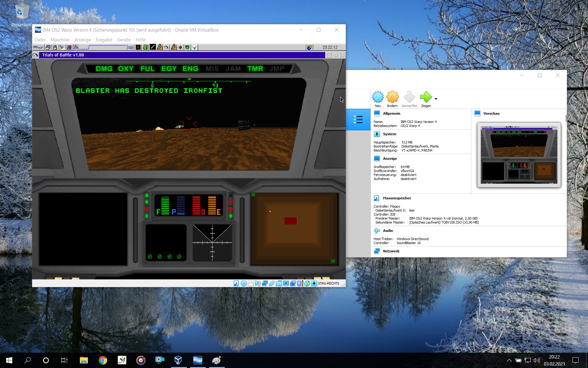Click the Audio section header
588x368 pixels.
click(388, 231)
